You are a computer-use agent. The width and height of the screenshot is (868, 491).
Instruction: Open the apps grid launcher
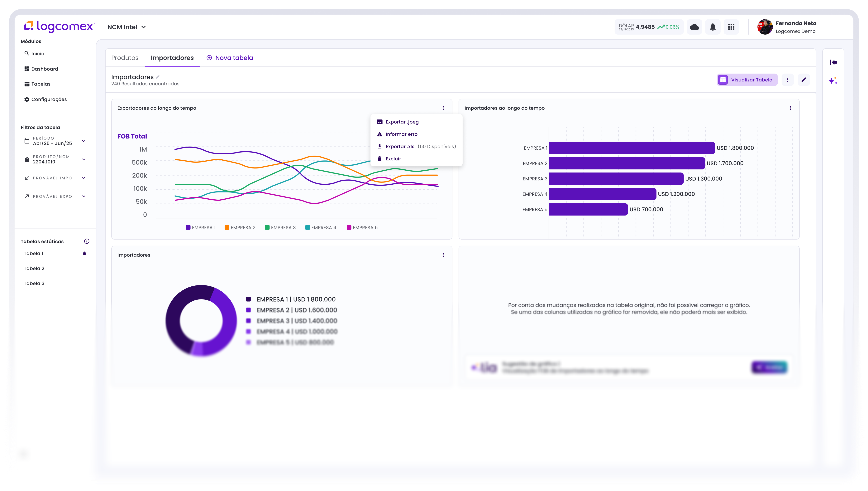[731, 27]
